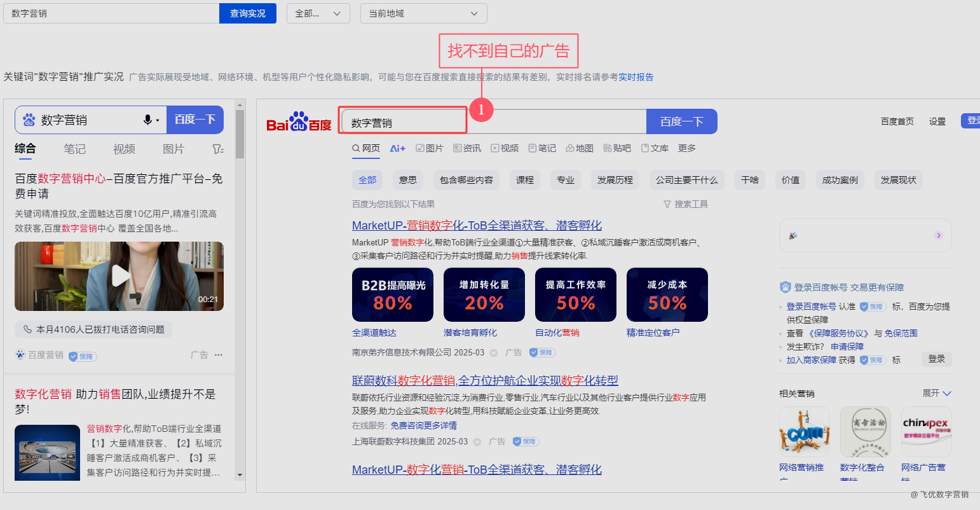Image resolution: width=980 pixels, height=510 pixels.
Task: Open the voice search dropdown arrow
Action: pyautogui.click(x=157, y=120)
